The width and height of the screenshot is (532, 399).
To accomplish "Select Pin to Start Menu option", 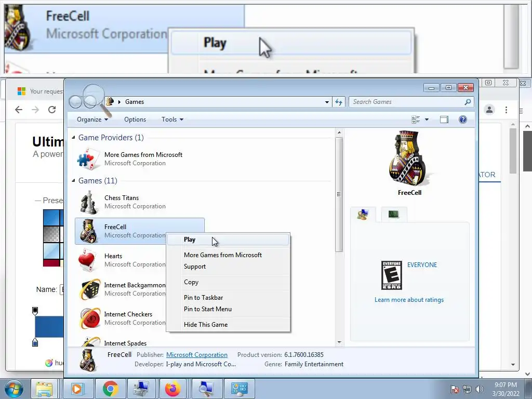I will pos(208,309).
